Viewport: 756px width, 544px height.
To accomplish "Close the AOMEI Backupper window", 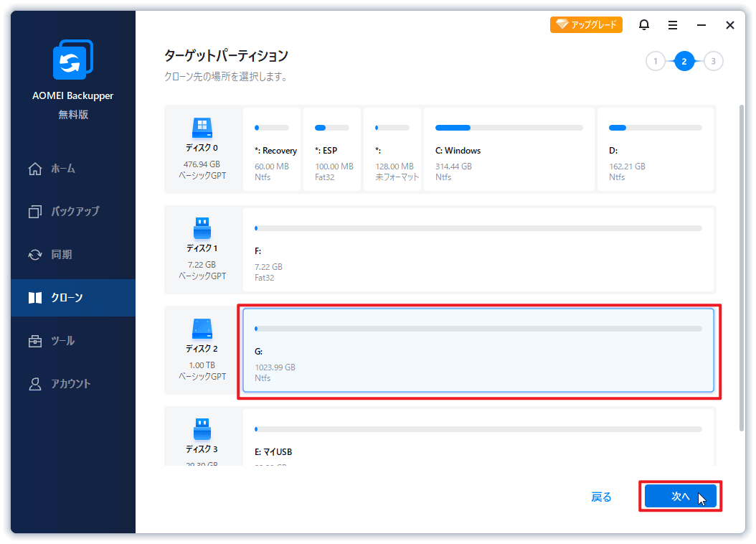I will (730, 25).
